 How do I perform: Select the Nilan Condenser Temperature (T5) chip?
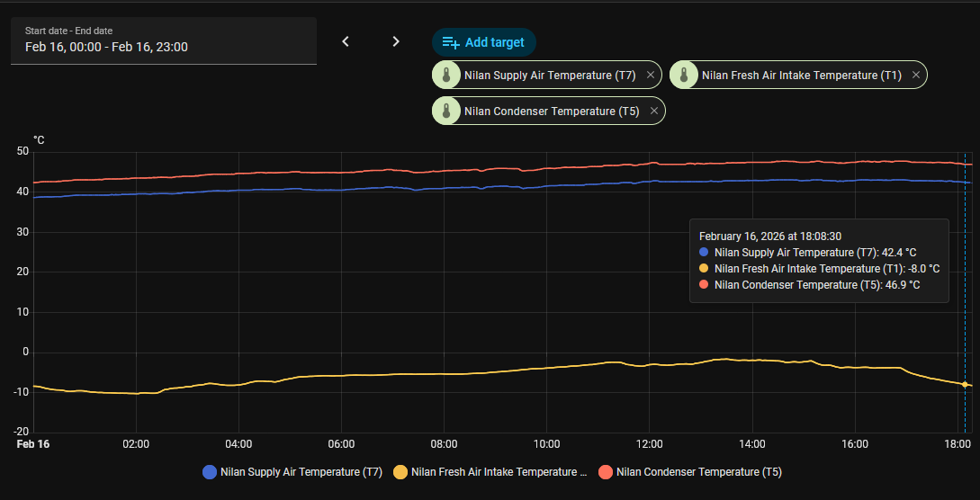click(x=552, y=112)
